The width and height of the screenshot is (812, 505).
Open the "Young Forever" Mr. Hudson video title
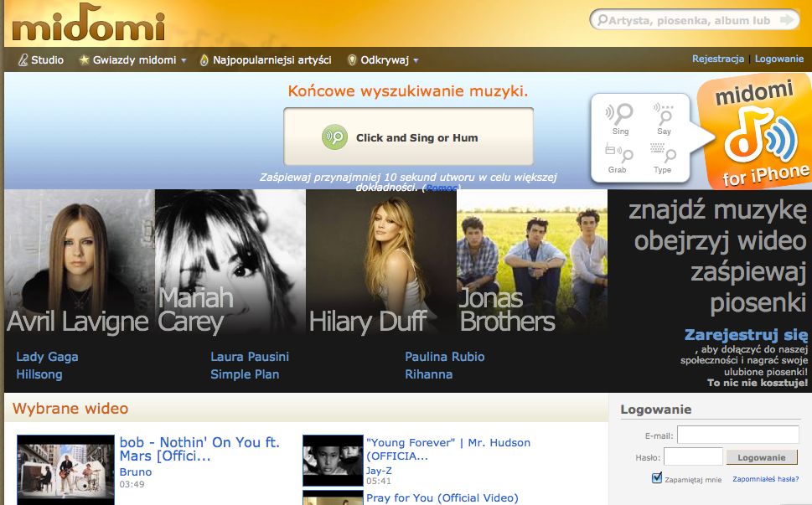pyautogui.click(x=448, y=449)
